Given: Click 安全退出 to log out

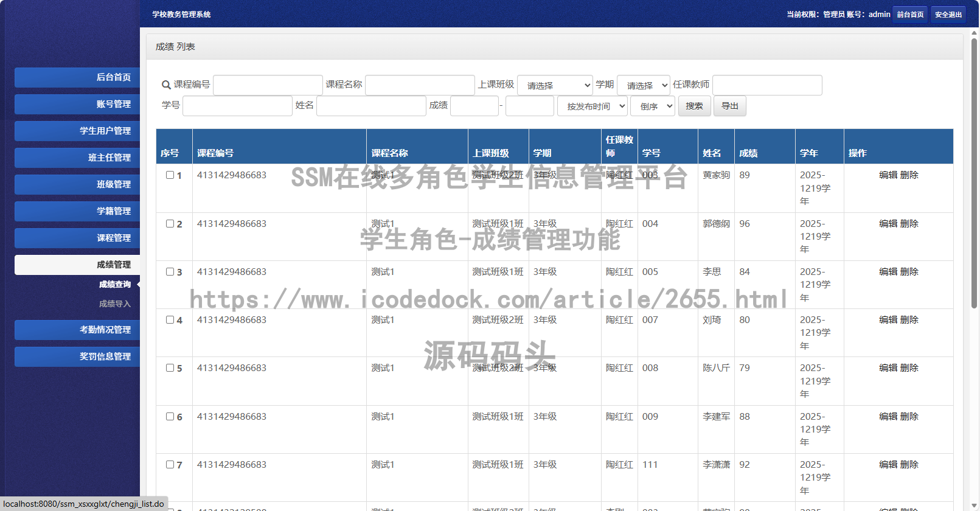Looking at the screenshot, I should click(x=948, y=15).
